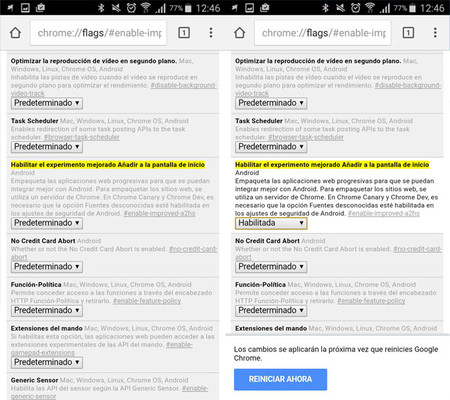Image resolution: width=450 pixels, height=400 pixels.
Task: Tap the REINICIAR AHORA button
Action: coord(280,379)
